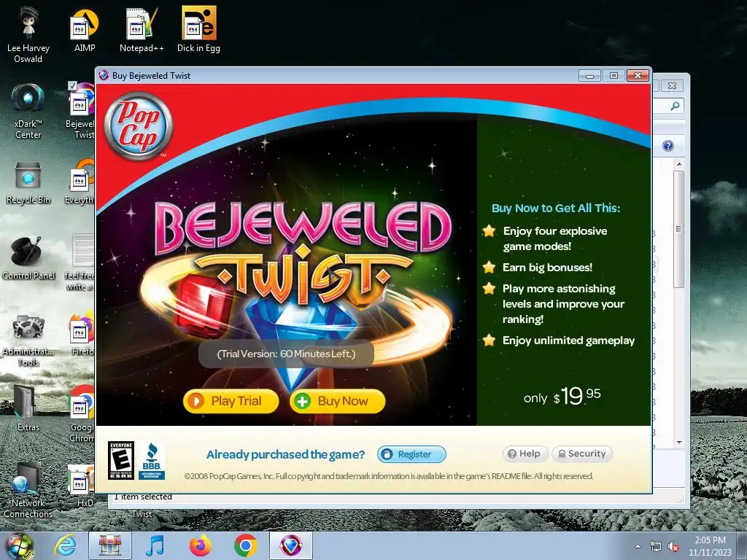This screenshot has height=560, width=747.
Task: Switch to Bejeweled Twist taskbar item
Action: click(290, 545)
